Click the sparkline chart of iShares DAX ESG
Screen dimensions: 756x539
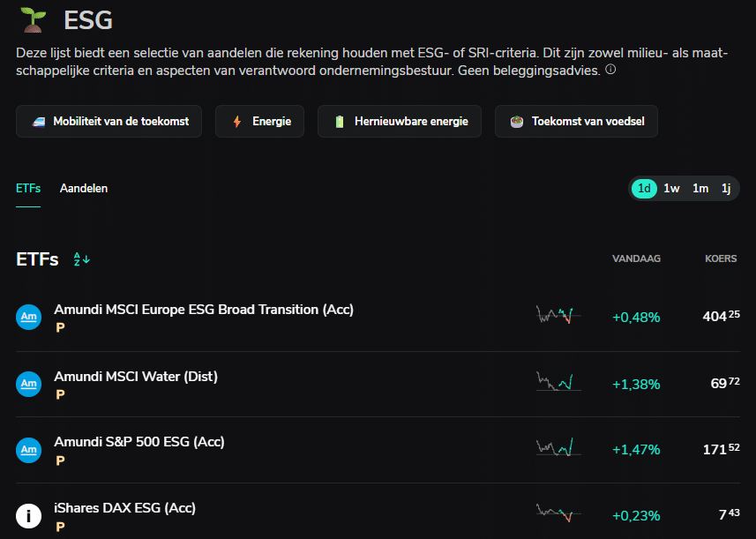pos(558,513)
